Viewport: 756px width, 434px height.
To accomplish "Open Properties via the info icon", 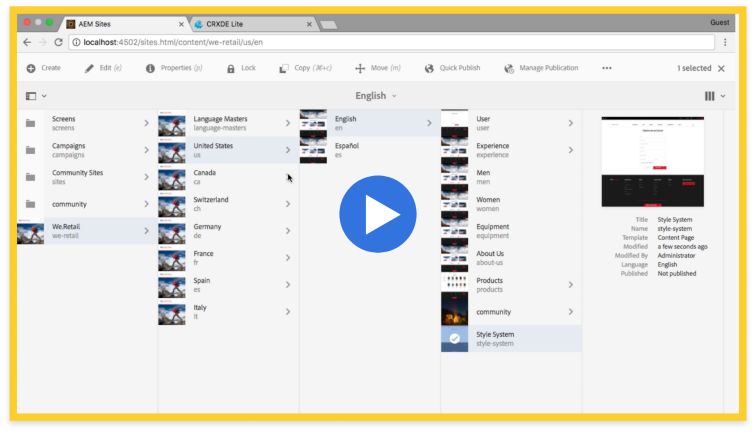I will 150,68.
